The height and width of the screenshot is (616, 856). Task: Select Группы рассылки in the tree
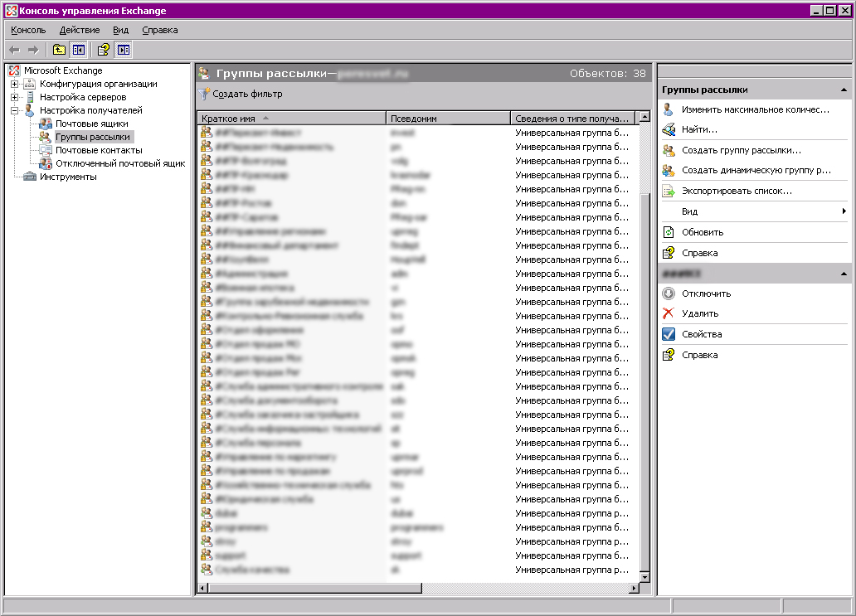[x=93, y=137]
